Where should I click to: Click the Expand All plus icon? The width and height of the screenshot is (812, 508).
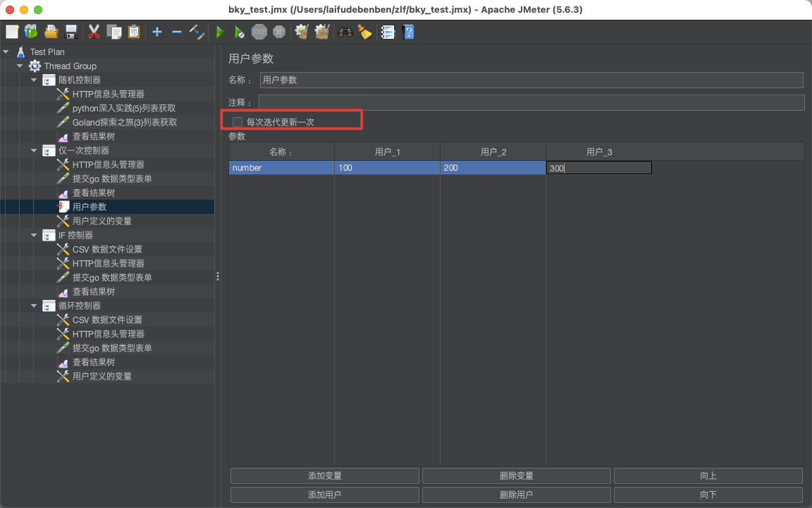tap(157, 32)
